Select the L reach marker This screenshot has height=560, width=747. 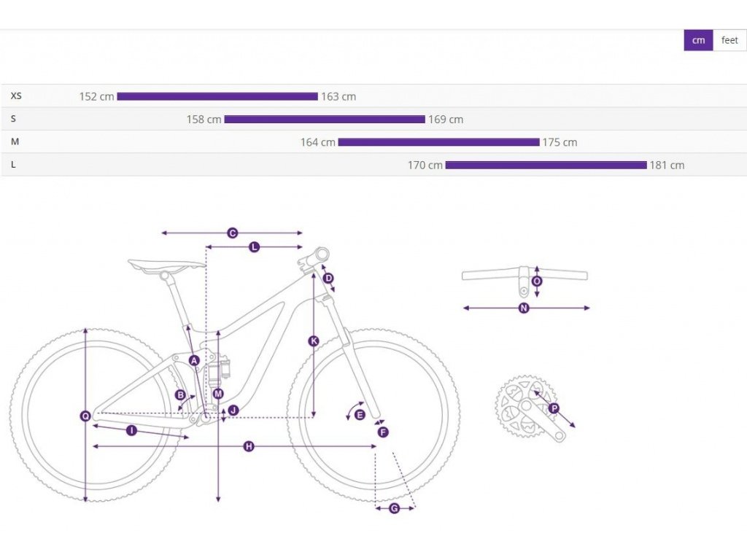coord(254,248)
